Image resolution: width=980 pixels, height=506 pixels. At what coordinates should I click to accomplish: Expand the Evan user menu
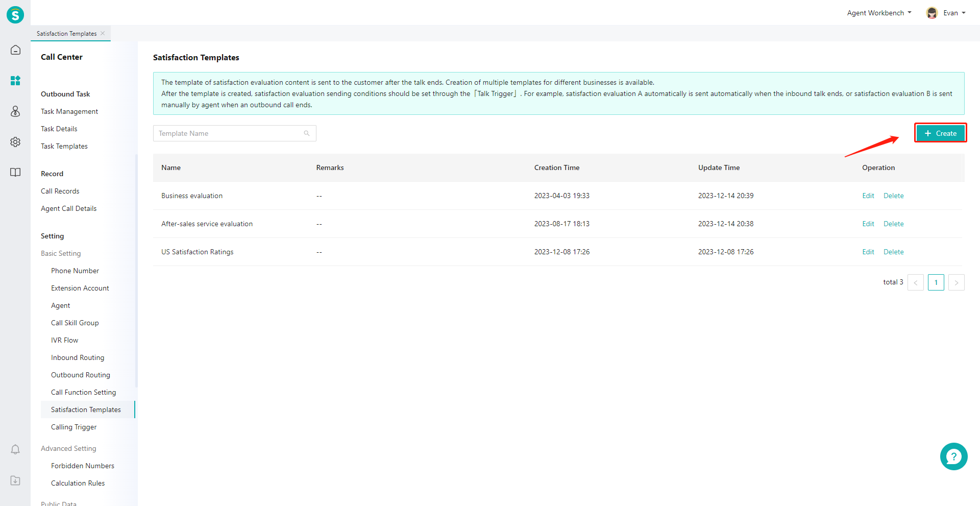coord(954,13)
